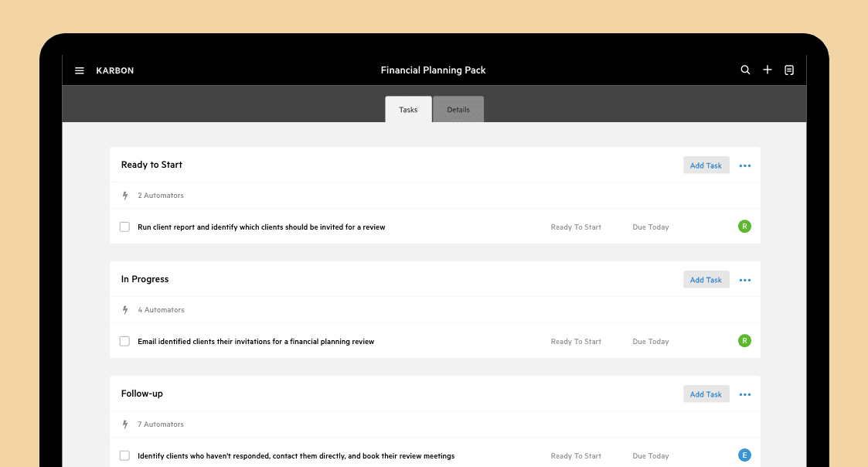The image size is (868, 467).
Task: Click the lightning icon beside 2 Automators
Action: (x=125, y=196)
